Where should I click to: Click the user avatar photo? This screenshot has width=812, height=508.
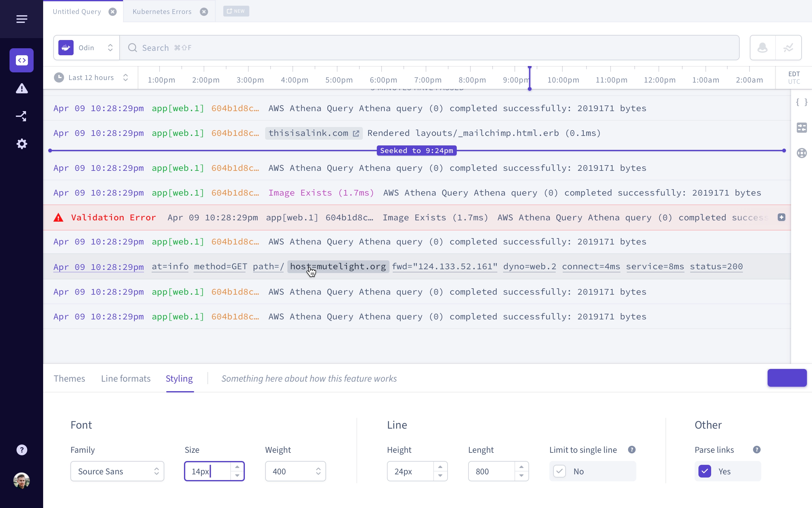coord(22,481)
